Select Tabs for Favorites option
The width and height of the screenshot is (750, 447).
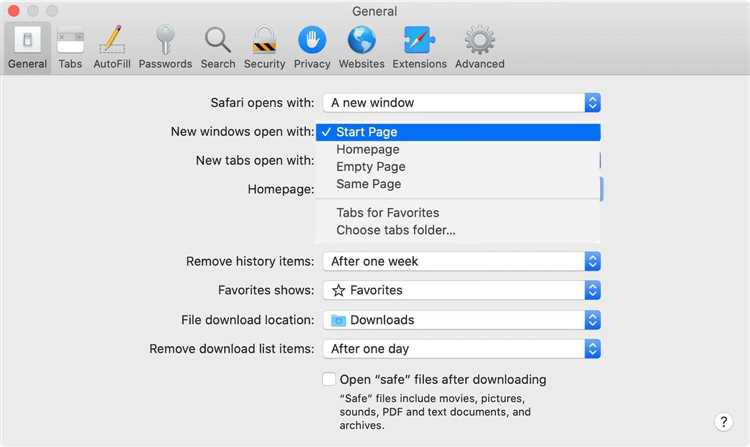point(458,213)
